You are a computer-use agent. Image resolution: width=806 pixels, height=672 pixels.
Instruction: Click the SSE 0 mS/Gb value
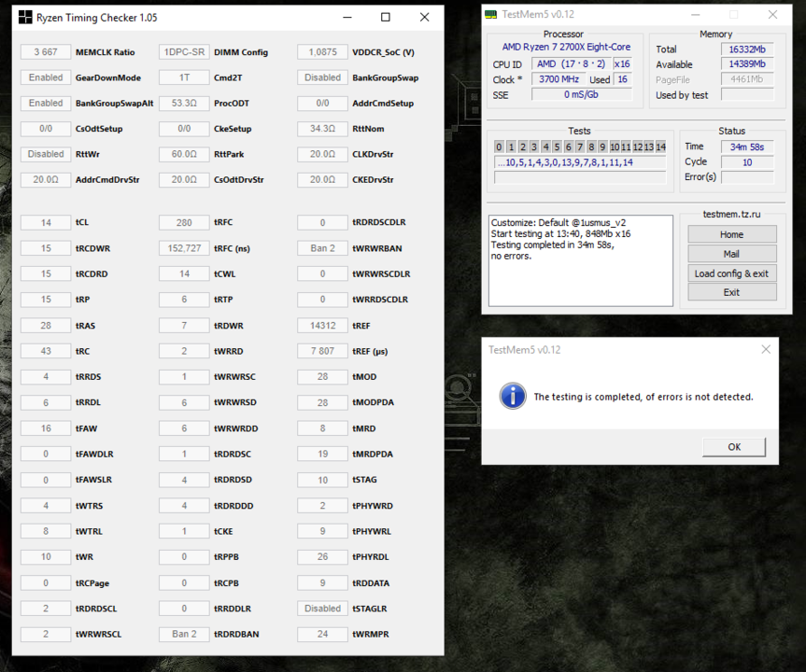(x=581, y=94)
